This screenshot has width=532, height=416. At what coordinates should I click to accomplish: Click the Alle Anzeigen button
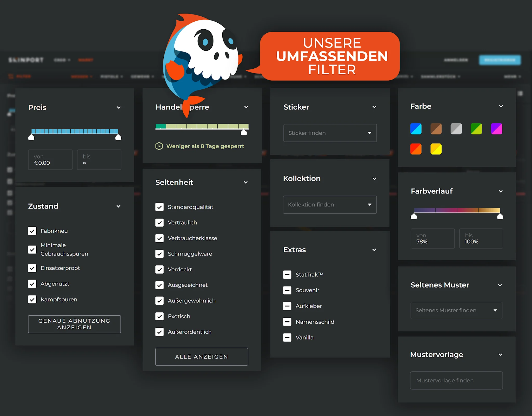click(x=202, y=357)
